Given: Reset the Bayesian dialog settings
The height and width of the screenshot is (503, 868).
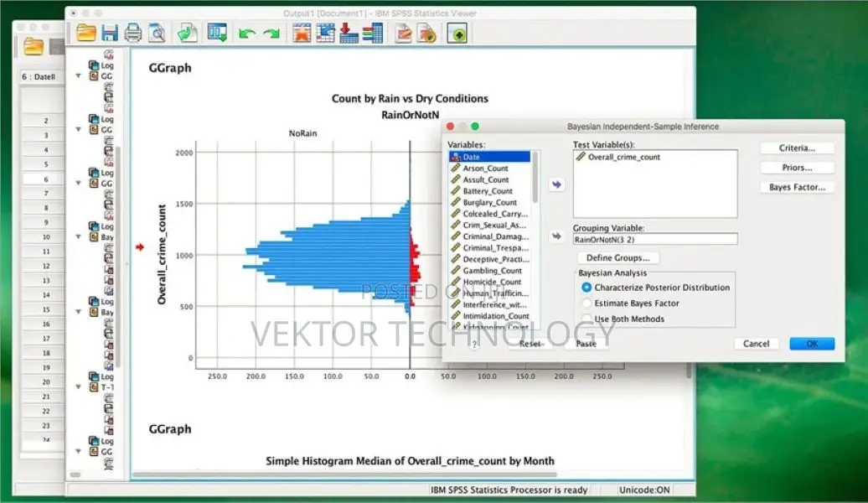Looking at the screenshot, I should [530, 344].
